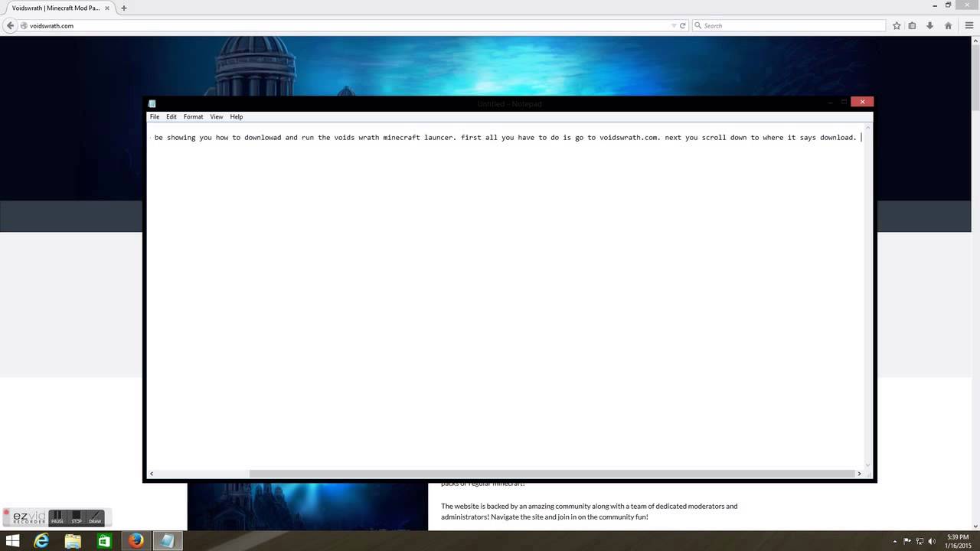
Task: Click the Firefox Search box
Action: 789,25
